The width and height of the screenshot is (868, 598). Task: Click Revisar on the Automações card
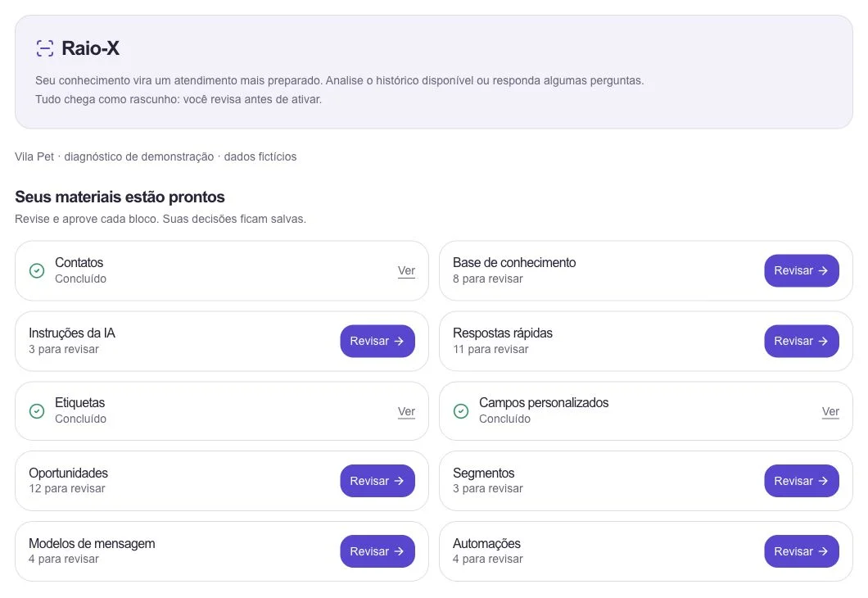click(802, 551)
